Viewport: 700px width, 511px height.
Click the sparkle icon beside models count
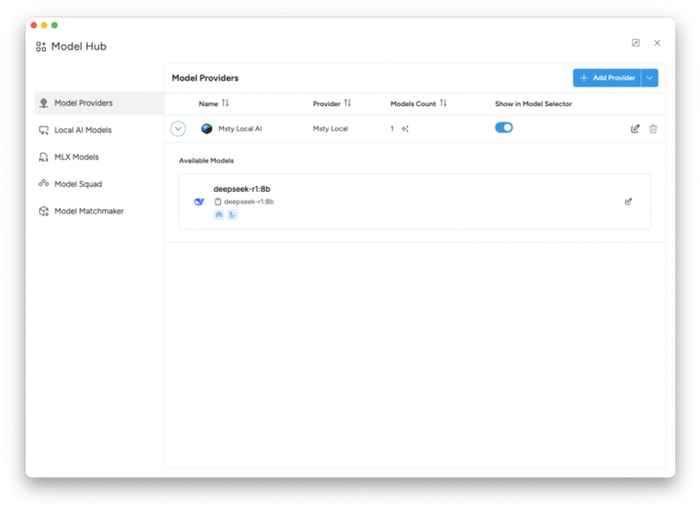point(405,129)
